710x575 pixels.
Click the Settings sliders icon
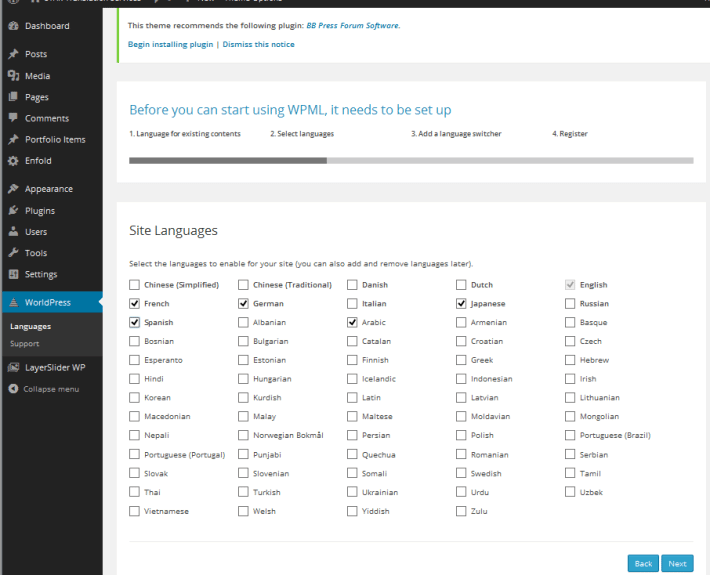(14, 274)
